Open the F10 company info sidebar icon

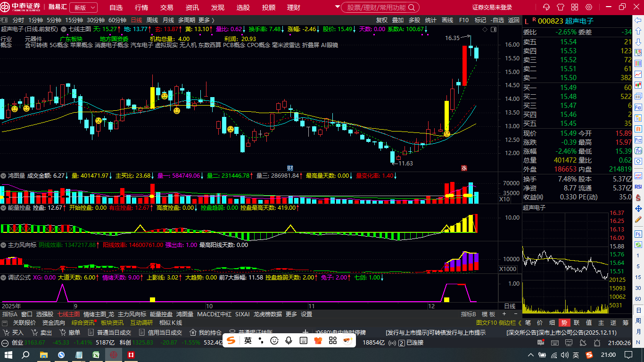(638, 107)
